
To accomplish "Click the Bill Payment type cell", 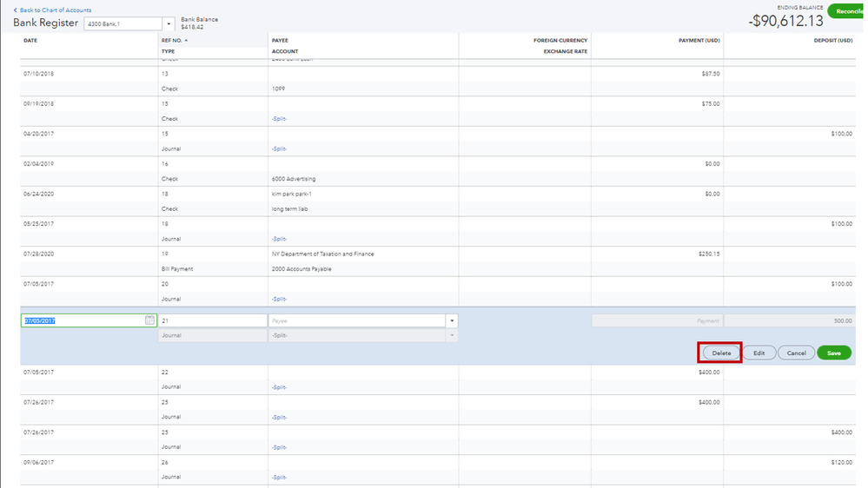I will (177, 269).
